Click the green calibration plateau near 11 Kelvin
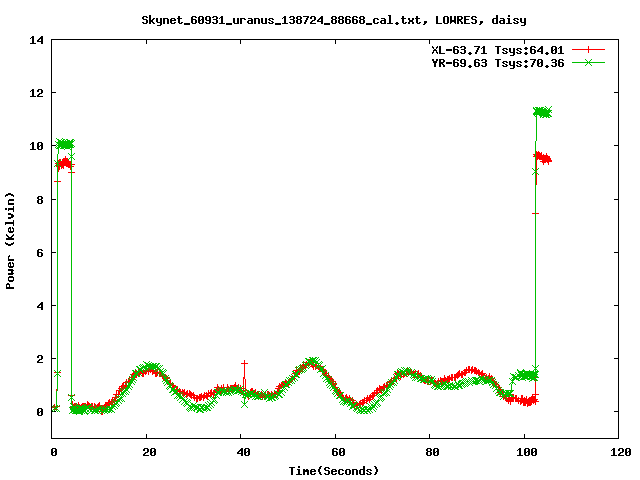Image resolution: width=640 pixels, height=480 pixels. pos(543,112)
